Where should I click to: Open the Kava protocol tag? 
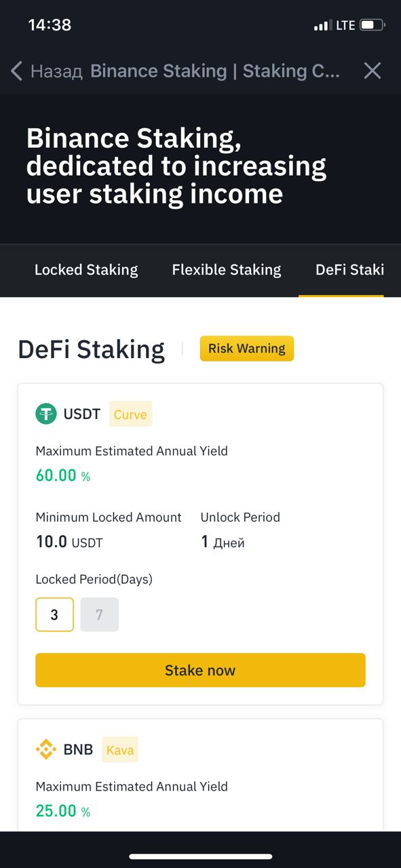[x=120, y=749]
